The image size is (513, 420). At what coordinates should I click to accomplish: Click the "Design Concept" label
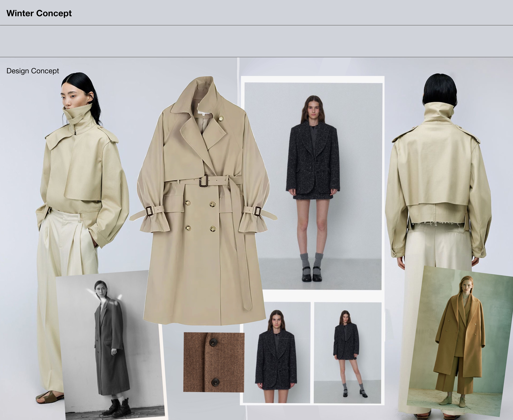click(33, 71)
